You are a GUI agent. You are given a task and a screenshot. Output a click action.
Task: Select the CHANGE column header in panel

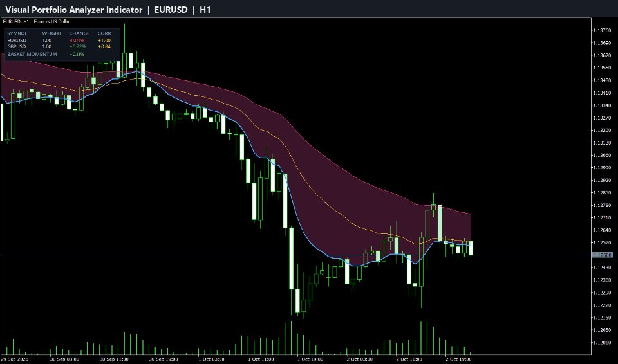coord(79,33)
